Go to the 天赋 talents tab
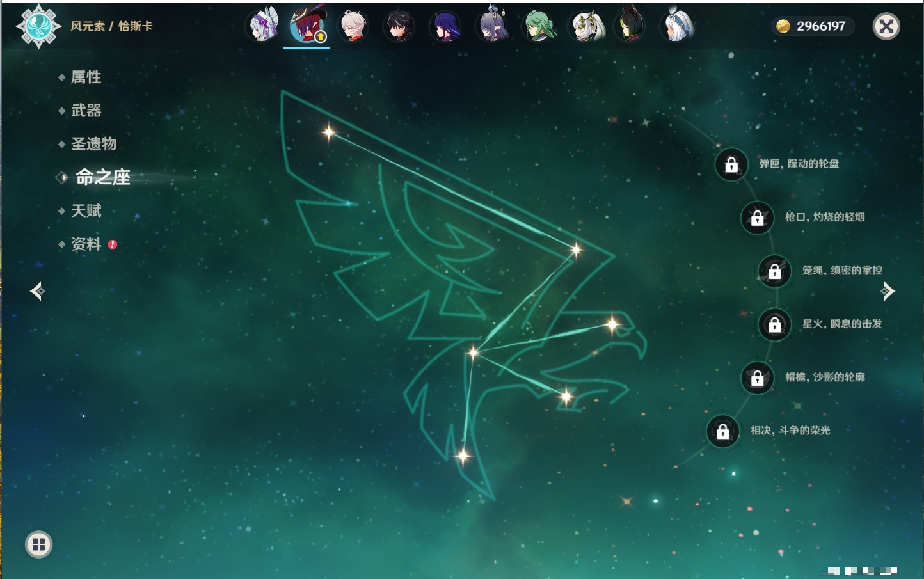924x579 pixels. point(86,210)
